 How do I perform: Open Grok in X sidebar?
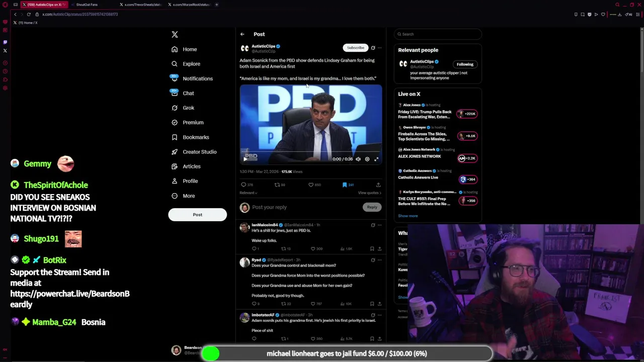[x=183, y=108]
